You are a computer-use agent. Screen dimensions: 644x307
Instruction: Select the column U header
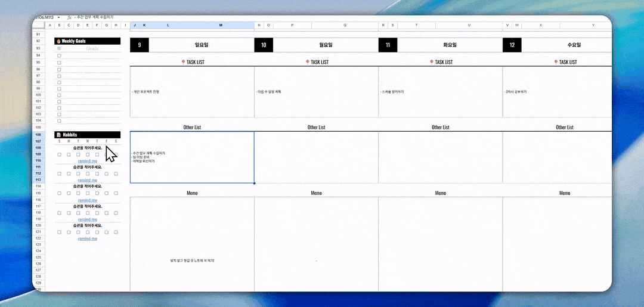tap(469, 25)
